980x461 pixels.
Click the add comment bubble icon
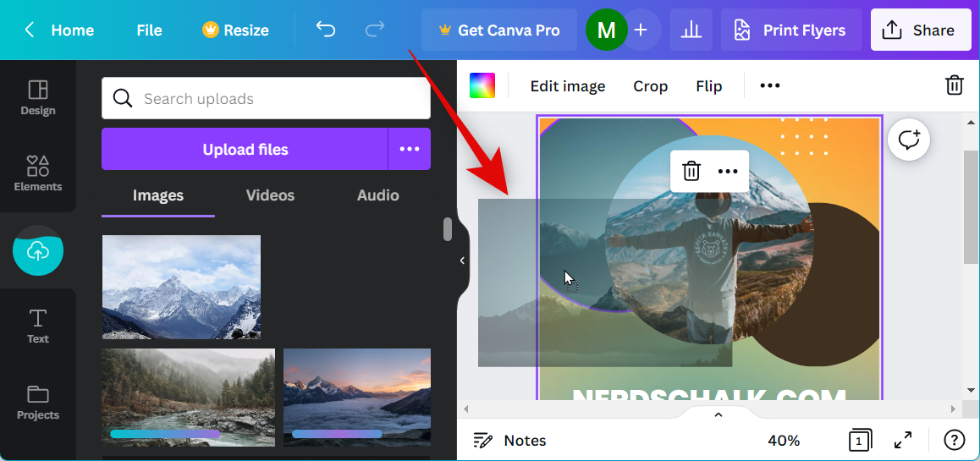pyautogui.click(x=909, y=140)
